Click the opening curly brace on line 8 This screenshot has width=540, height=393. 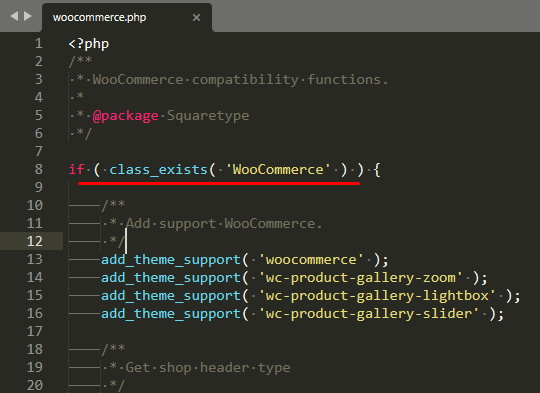point(377,170)
